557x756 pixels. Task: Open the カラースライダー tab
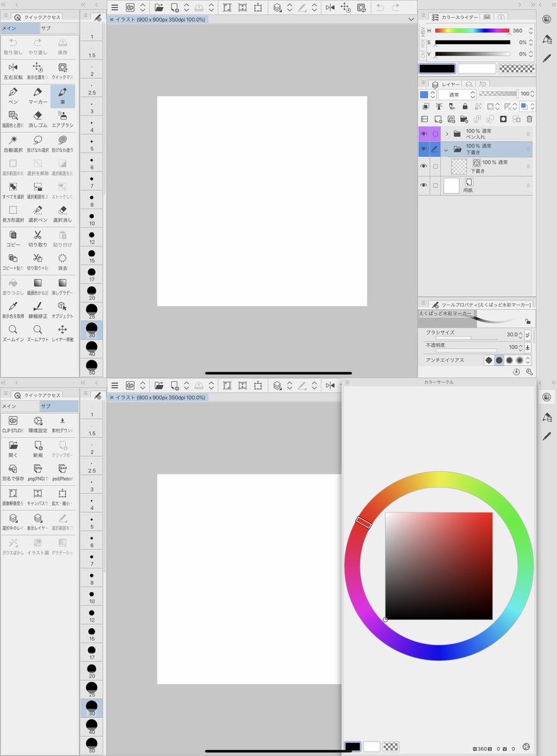click(454, 16)
